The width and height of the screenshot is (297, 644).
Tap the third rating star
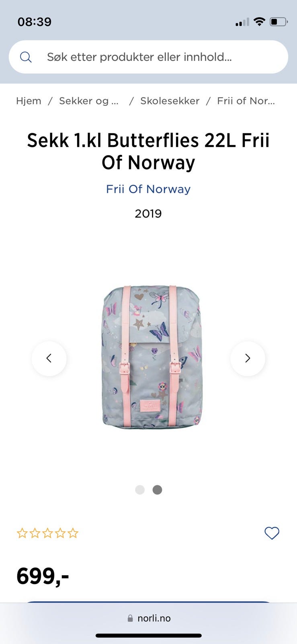[x=47, y=533]
